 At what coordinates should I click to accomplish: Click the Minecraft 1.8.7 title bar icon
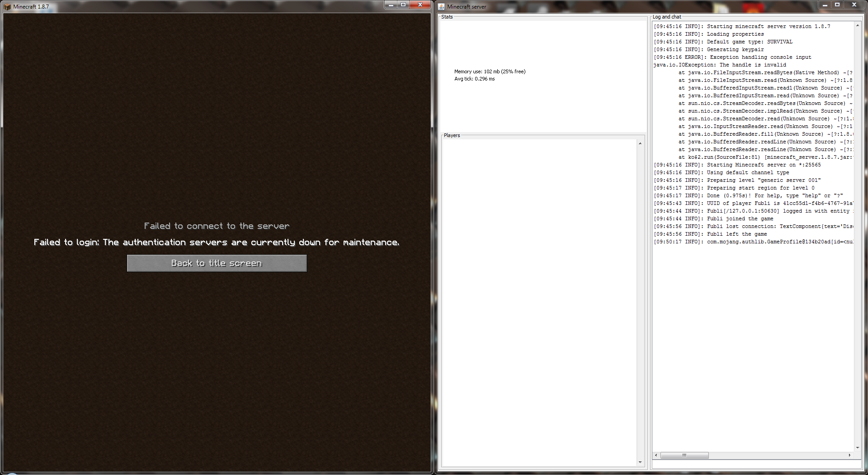(7, 7)
